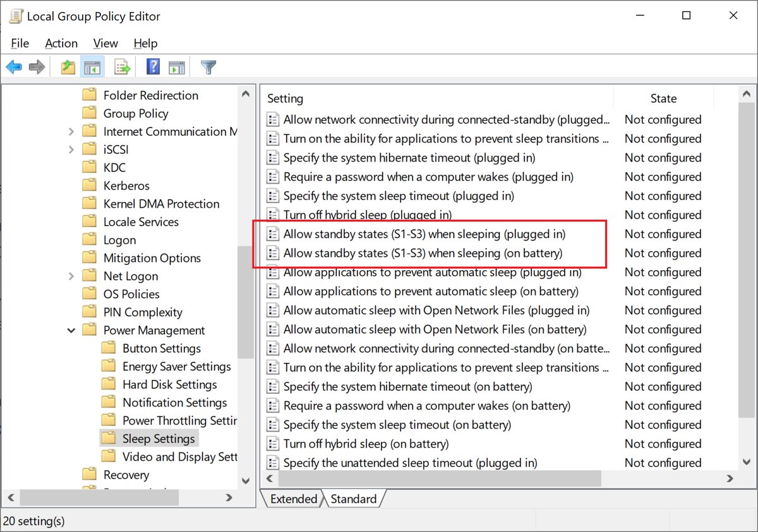Click the Hard Disk Settings folder icon
This screenshot has width=758, height=532.
(x=109, y=384)
